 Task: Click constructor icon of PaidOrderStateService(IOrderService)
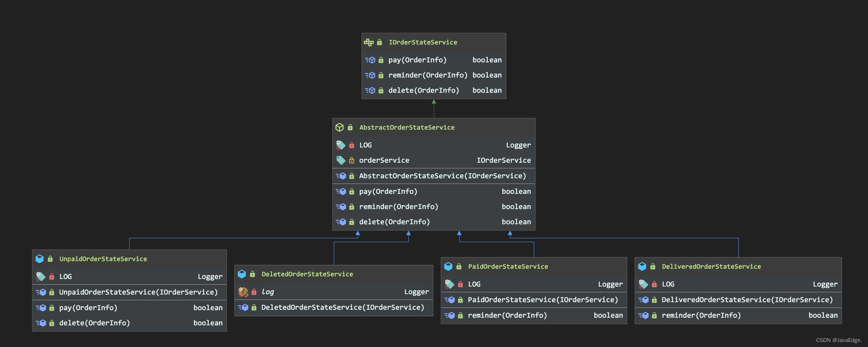click(450, 300)
